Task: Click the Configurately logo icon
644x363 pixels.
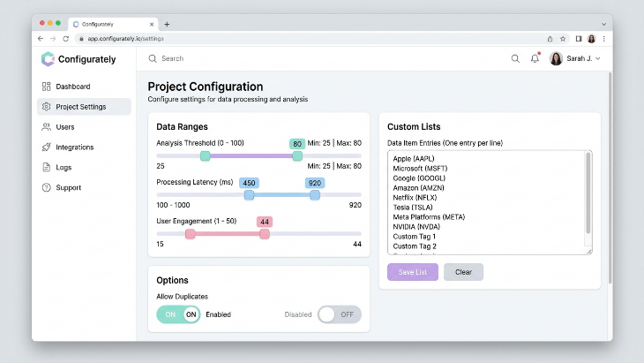Action: (x=48, y=59)
